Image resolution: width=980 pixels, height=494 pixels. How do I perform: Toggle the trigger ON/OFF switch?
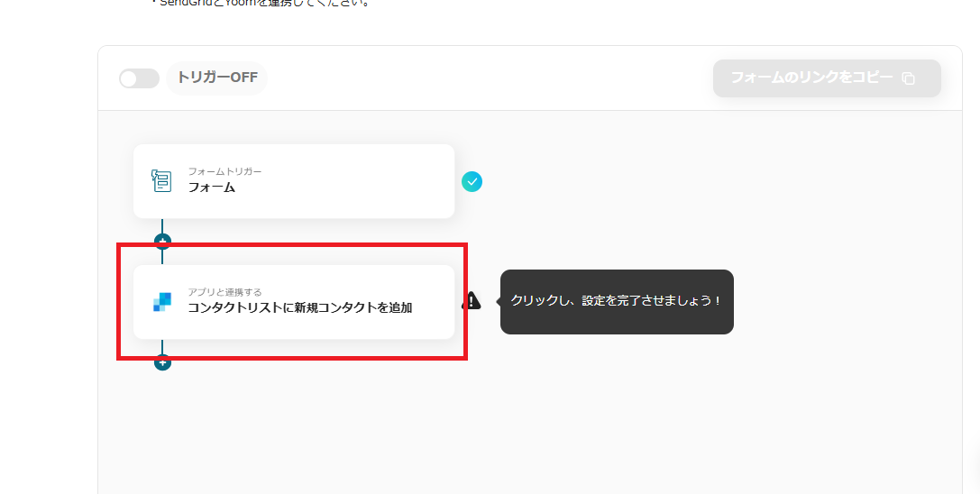(139, 78)
